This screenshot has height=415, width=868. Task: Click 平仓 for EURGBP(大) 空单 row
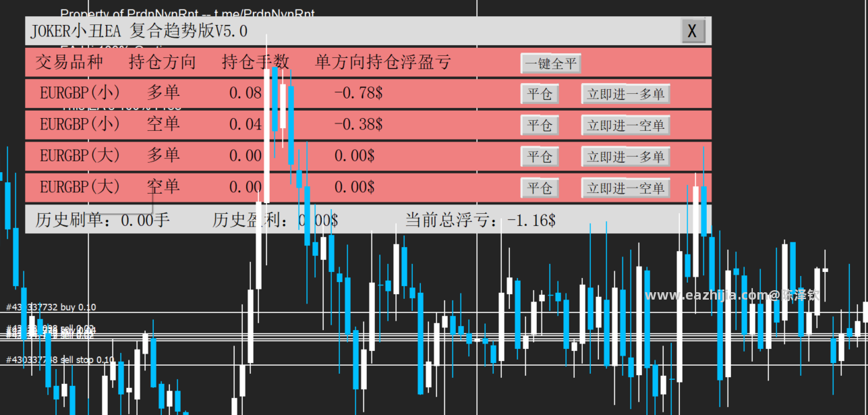click(540, 188)
